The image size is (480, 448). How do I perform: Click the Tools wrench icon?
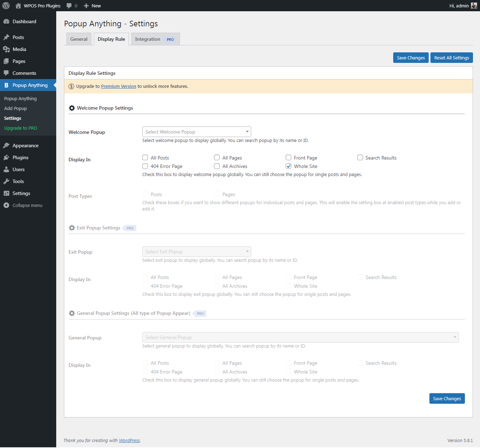(6, 181)
